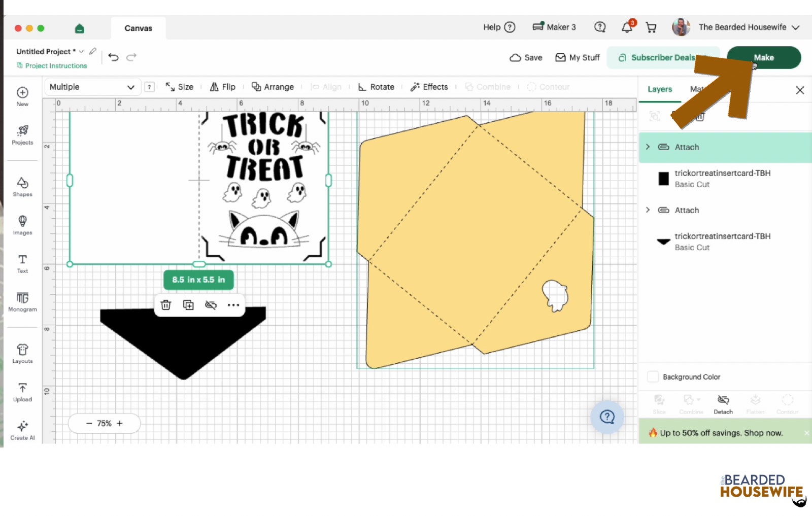Click the ghost cutout on the envelope
The image size is (812, 516).
(555, 295)
